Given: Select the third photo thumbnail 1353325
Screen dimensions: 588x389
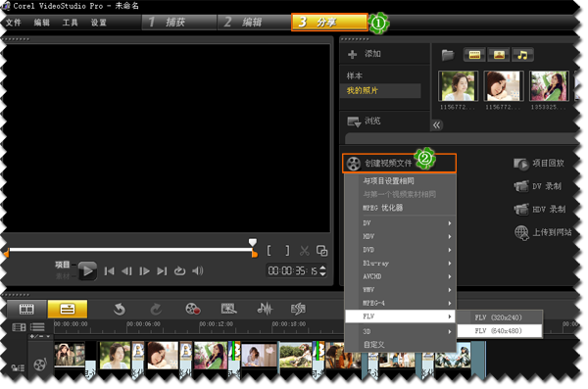Looking at the screenshot, I should coord(549,86).
